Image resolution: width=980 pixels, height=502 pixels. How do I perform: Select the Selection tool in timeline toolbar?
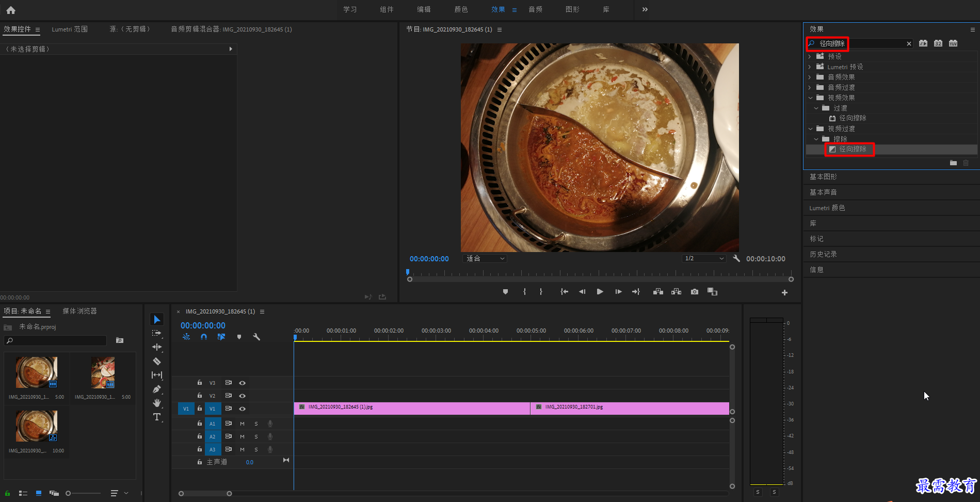pos(157,320)
